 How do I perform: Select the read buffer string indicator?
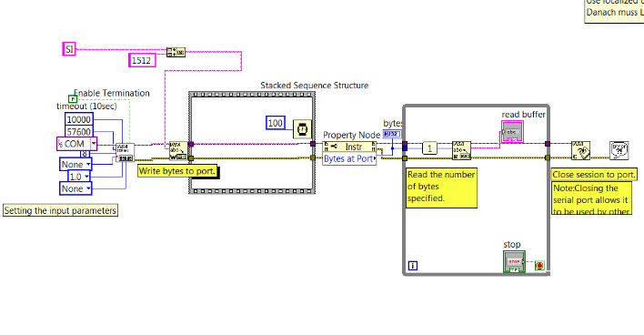pyautogui.click(x=513, y=131)
